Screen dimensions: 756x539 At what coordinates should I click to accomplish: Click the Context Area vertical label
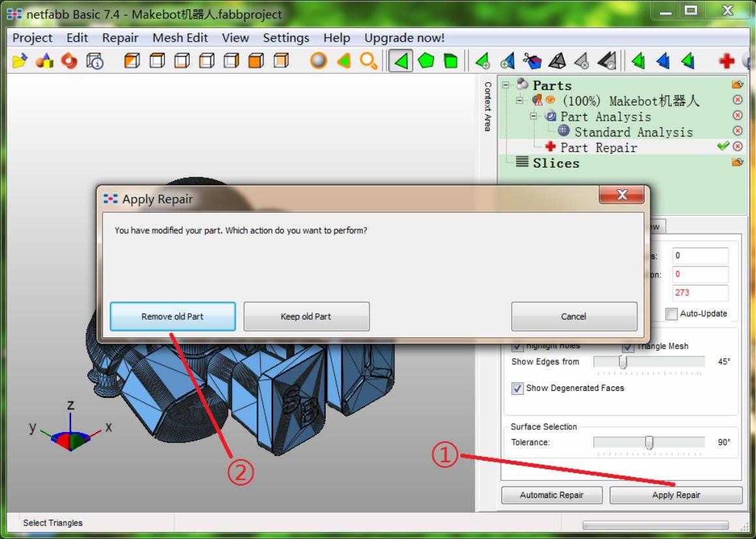(x=488, y=106)
